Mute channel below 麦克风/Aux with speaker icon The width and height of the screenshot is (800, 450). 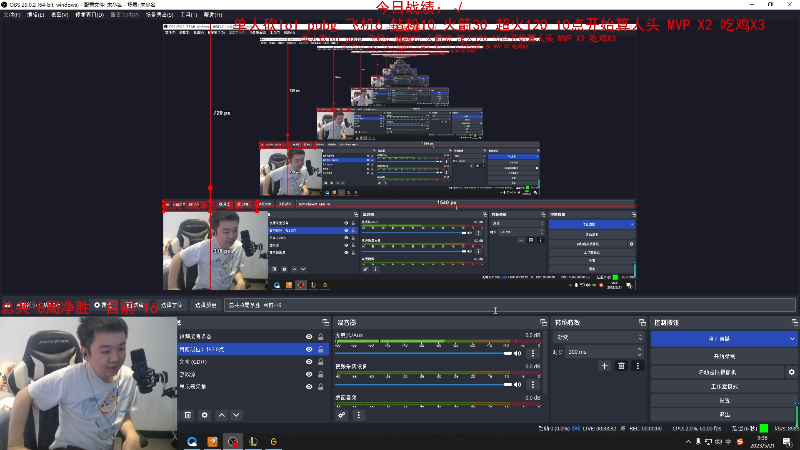[x=518, y=385]
